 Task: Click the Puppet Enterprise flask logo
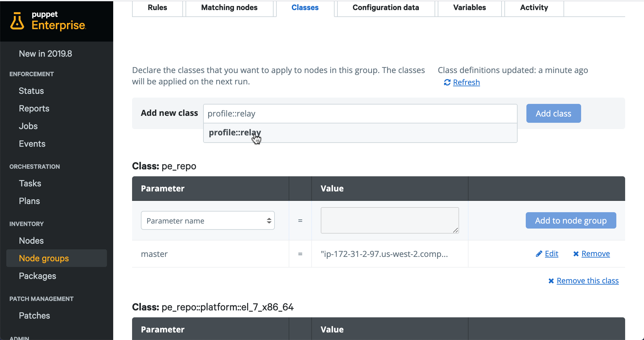coord(17,21)
